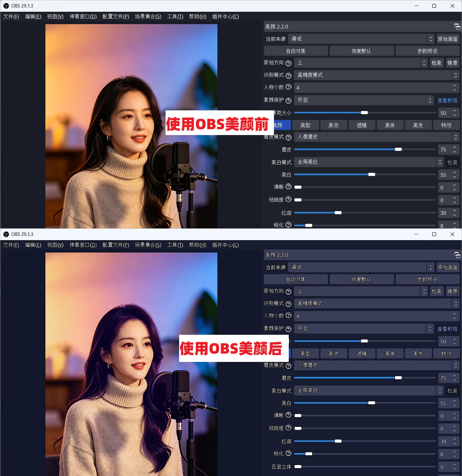Click help icon beside 祛斑痘 in bottom window
This screenshot has height=476, width=462.
click(288, 428)
